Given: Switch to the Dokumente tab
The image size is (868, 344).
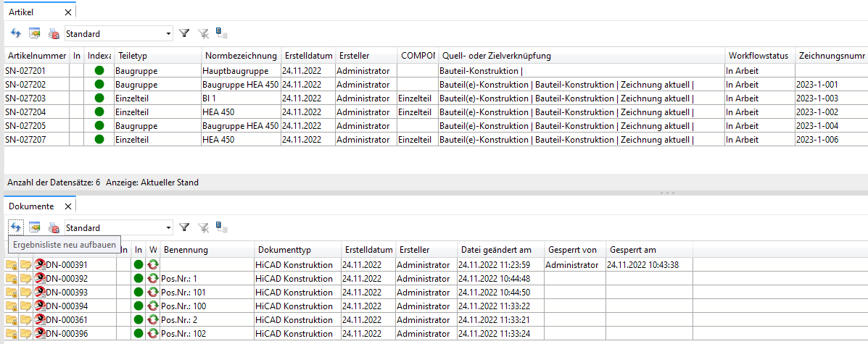Looking at the screenshot, I should click(x=31, y=206).
